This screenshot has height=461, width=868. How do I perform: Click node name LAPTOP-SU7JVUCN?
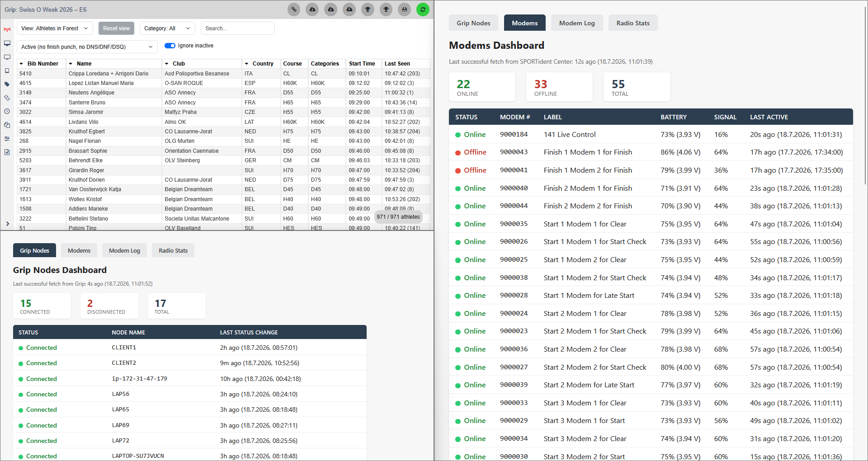pos(138,456)
